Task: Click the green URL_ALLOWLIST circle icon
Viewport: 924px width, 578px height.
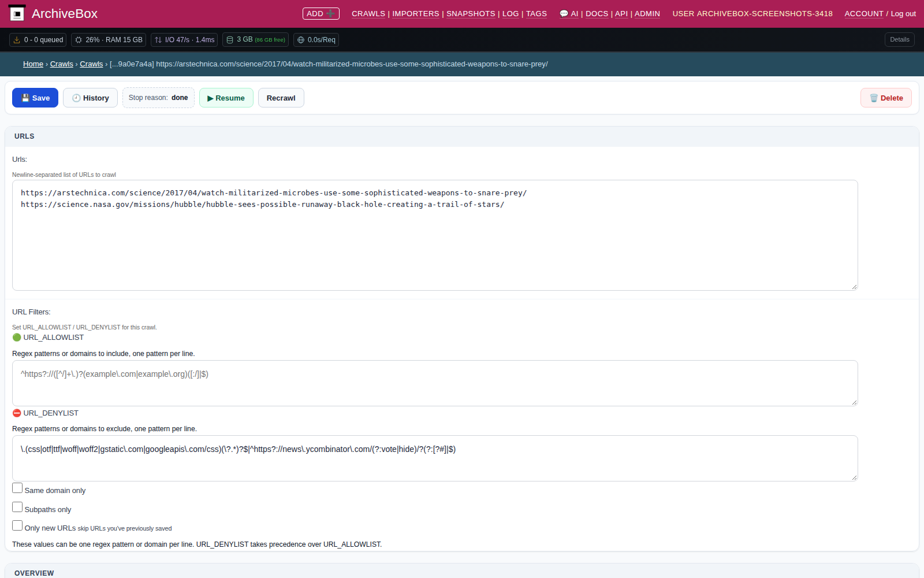Action: (17, 338)
